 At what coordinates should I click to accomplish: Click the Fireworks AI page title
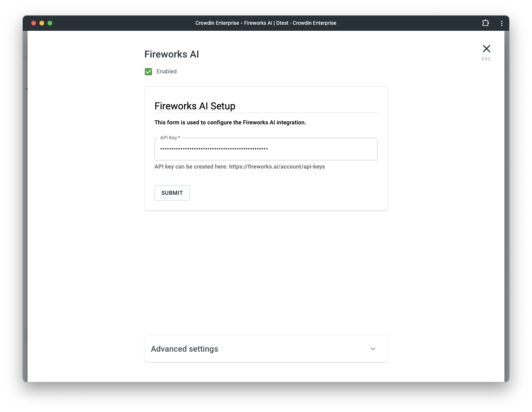172,54
